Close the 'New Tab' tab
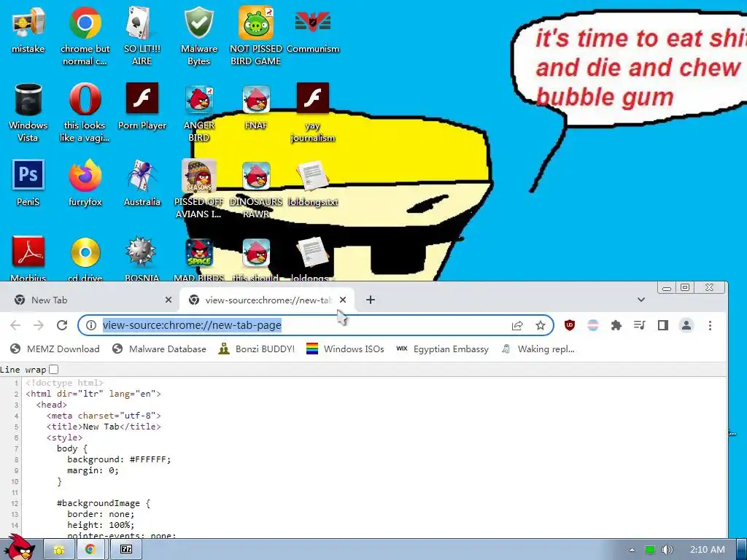Viewport: 747px width, 560px height. click(169, 300)
